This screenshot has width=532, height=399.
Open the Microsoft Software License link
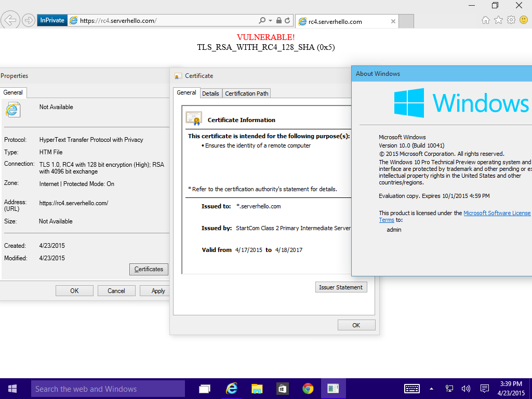tap(497, 213)
